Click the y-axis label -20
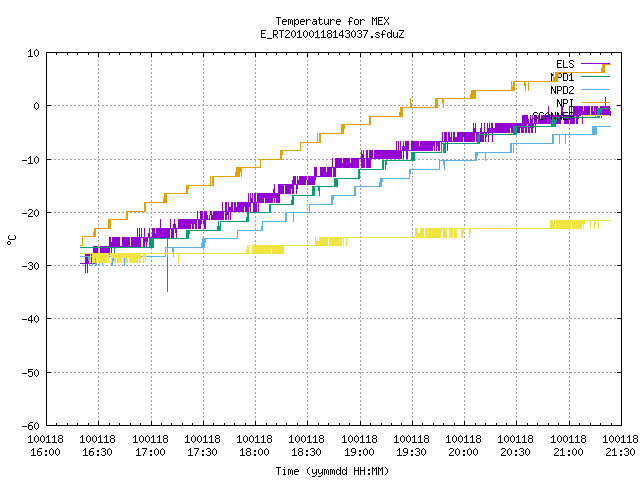The width and height of the screenshot is (640, 480). [x=31, y=213]
